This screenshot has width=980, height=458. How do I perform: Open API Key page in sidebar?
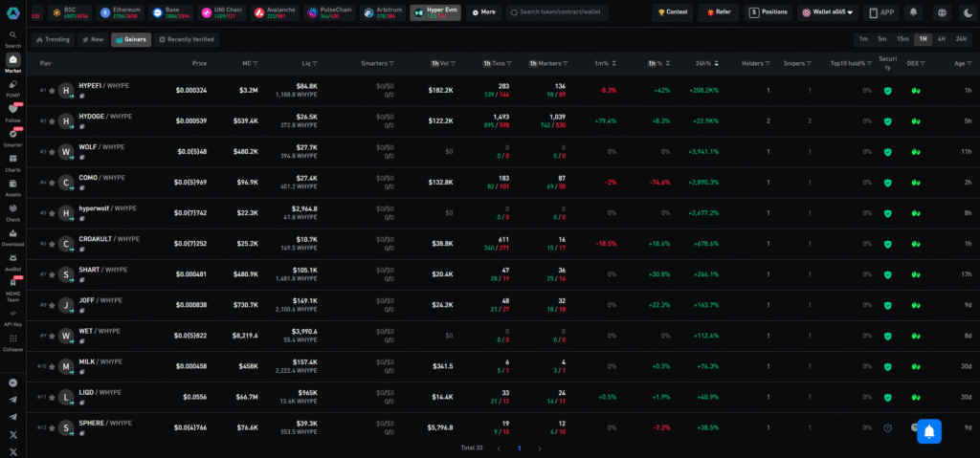[x=13, y=316]
